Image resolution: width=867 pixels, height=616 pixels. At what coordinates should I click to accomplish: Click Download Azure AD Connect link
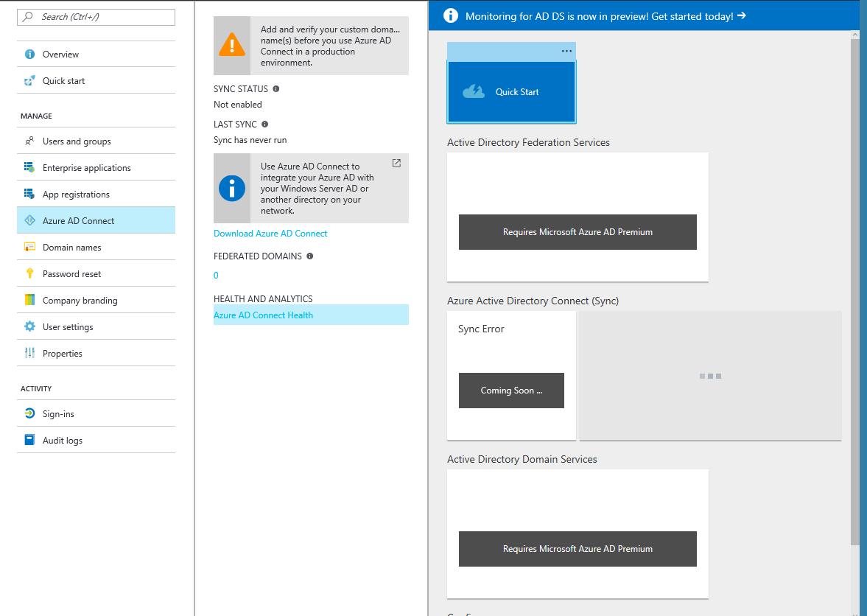[x=270, y=234]
